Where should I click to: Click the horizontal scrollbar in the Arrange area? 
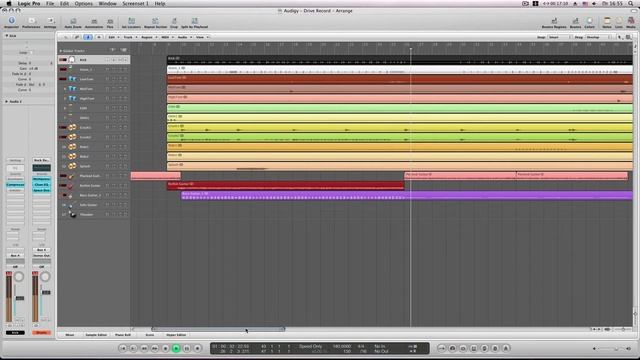click(x=218, y=329)
